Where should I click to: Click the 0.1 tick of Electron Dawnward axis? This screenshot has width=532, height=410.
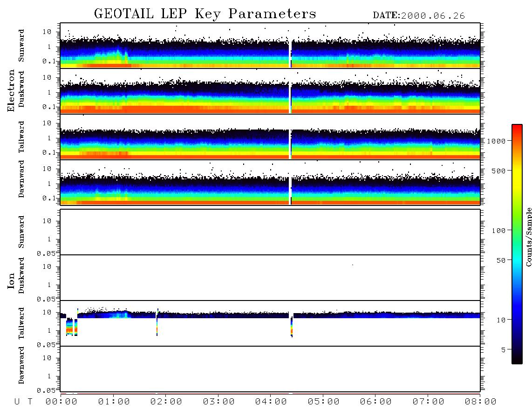[49, 198]
